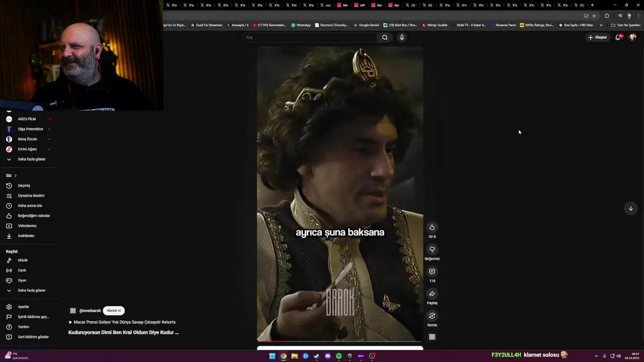Open the sound thumbnail below Remix
This screenshot has width=644, height=362.
pyautogui.click(x=432, y=337)
